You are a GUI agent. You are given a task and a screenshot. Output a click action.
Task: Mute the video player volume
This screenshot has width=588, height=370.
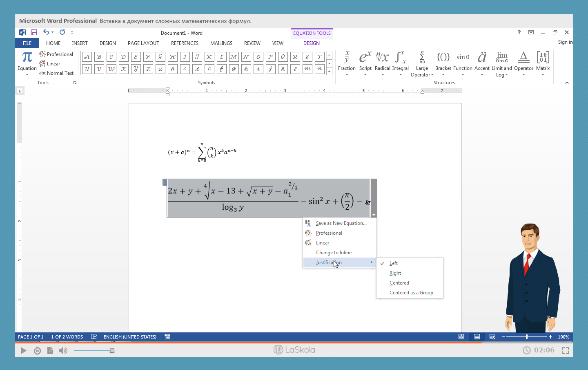(x=63, y=350)
